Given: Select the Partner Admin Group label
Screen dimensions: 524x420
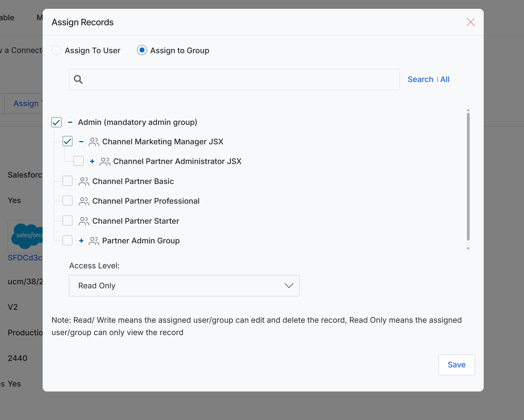Looking at the screenshot, I should pyautogui.click(x=141, y=241).
